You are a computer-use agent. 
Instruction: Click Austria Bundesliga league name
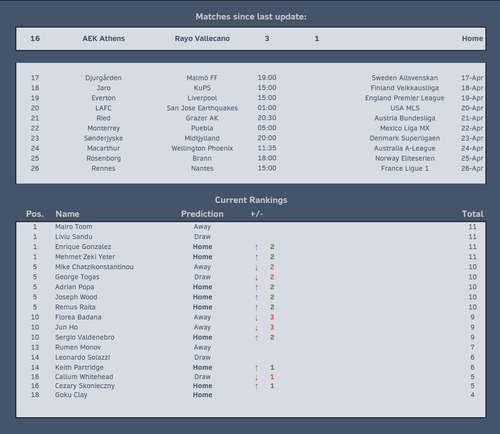tap(405, 118)
